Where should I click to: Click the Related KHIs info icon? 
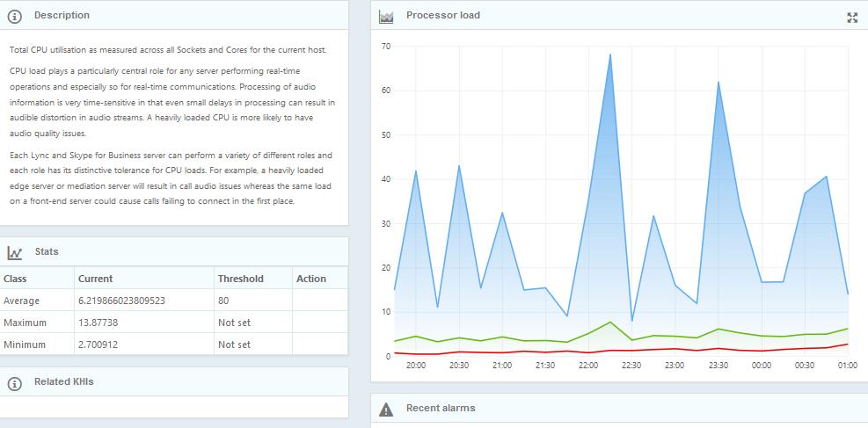(x=14, y=382)
